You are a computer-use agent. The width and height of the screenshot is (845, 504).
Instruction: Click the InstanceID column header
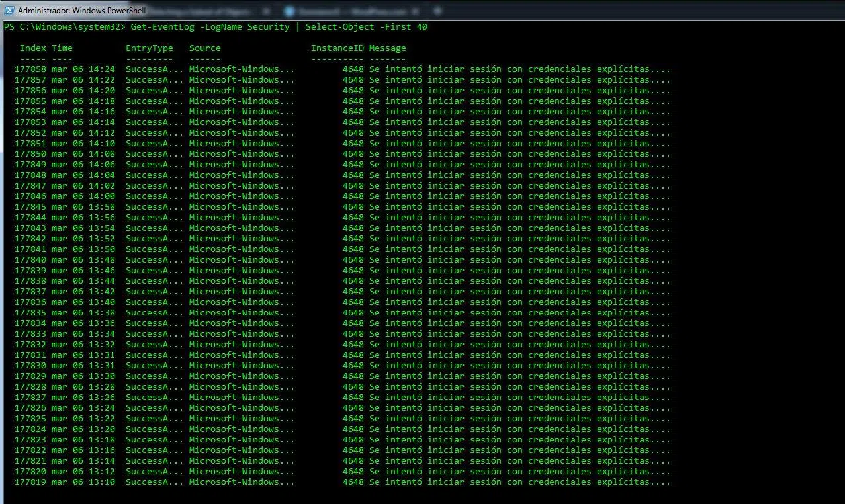tap(337, 48)
